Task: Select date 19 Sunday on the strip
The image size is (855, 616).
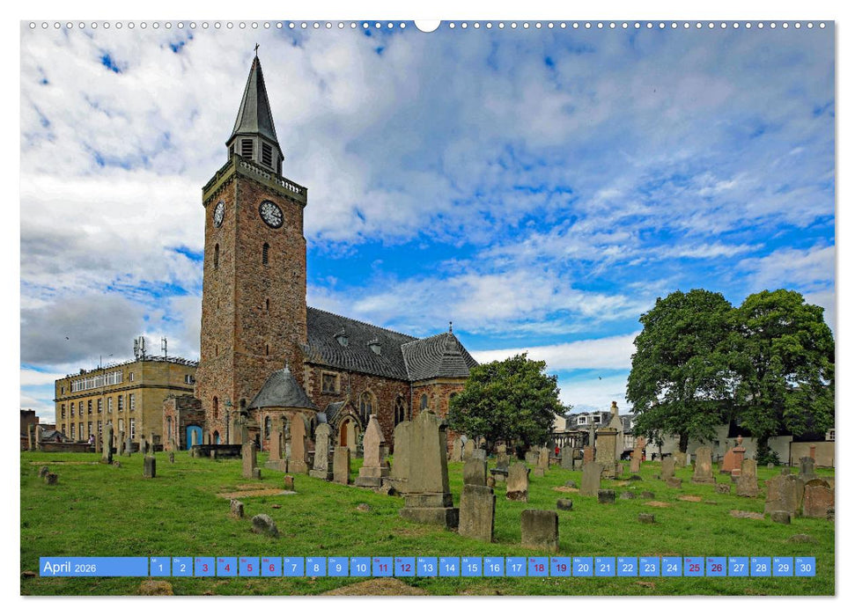Action: coord(559,567)
